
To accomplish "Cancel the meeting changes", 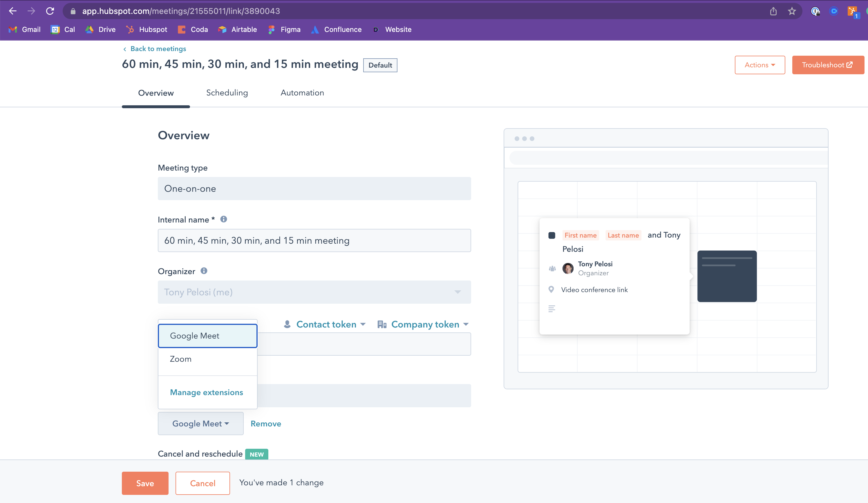I will point(202,483).
